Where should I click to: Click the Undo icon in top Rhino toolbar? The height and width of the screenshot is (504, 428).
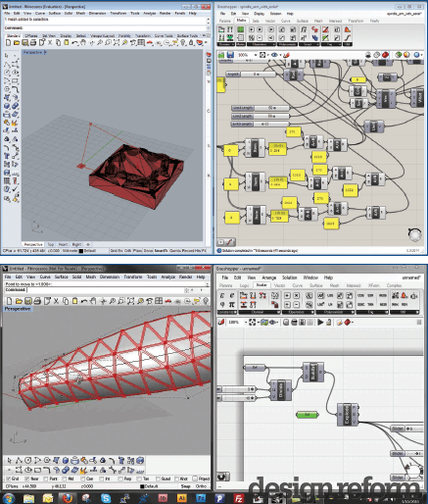[75, 43]
